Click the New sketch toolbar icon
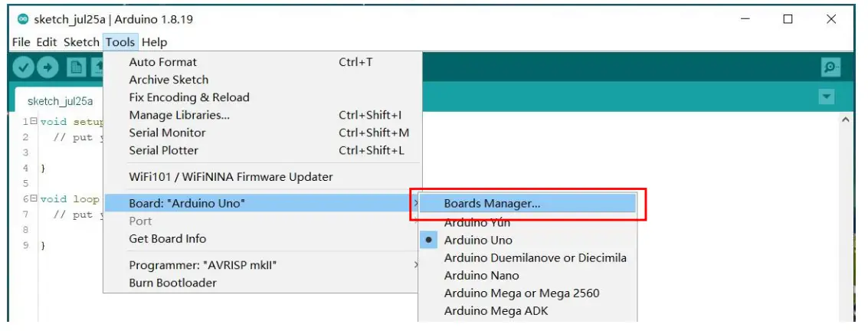The height and width of the screenshot is (331, 868). tap(76, 67)
